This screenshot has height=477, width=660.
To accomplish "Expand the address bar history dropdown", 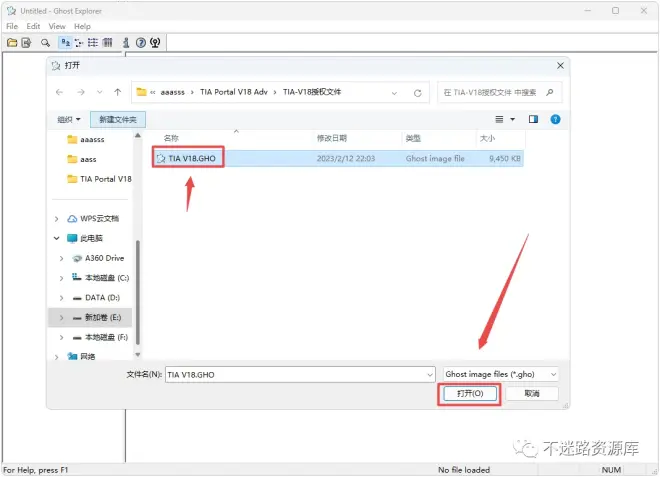I will tap(394, 93).
